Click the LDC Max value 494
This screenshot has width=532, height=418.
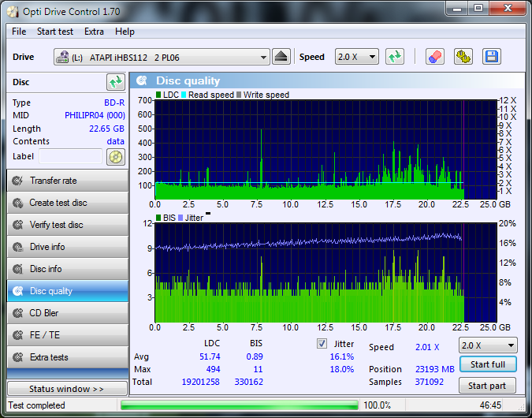pyautogui.click(x=213, y=369)
